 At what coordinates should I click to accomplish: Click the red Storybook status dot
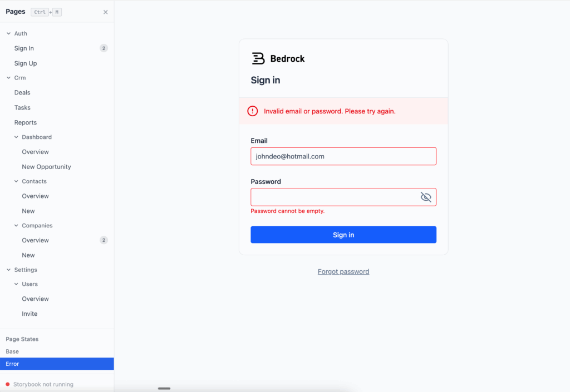tap(8, 384)
